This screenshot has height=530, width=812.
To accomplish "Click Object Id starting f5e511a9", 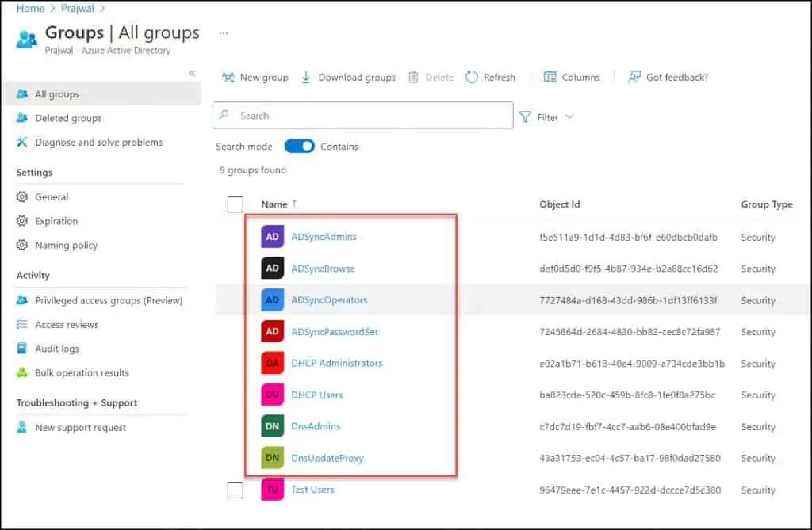I will (628, 237).
